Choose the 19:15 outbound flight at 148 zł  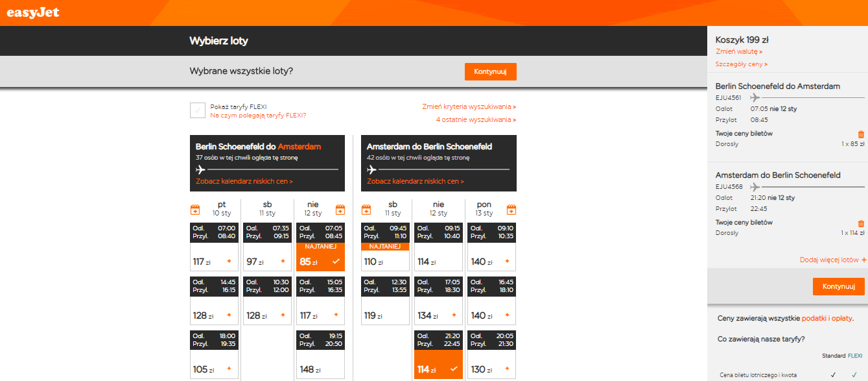coord(320,355)
